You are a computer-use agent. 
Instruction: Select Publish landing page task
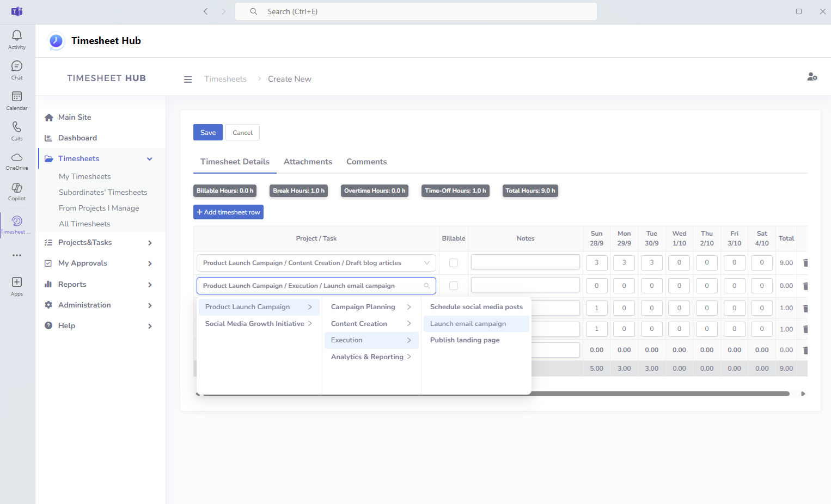(x=465, y=340)
